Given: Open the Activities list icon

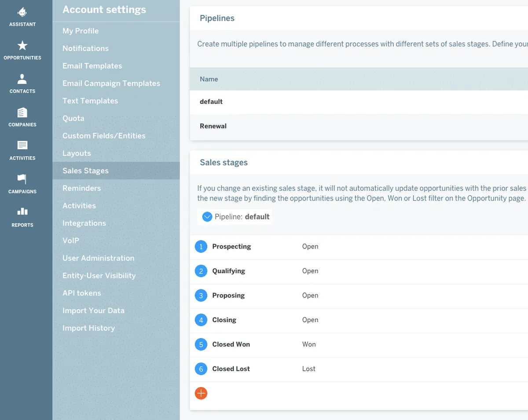Looking at the screenshot, I should [22, 146].
